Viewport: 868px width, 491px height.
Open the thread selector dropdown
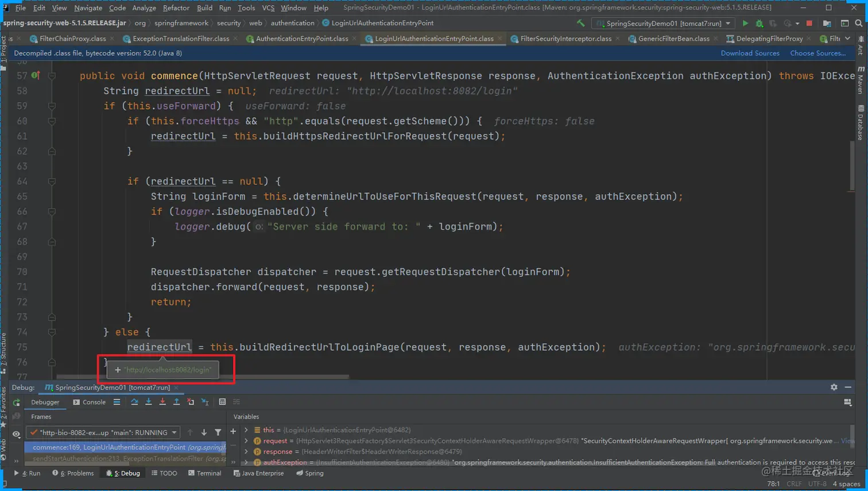104,432
